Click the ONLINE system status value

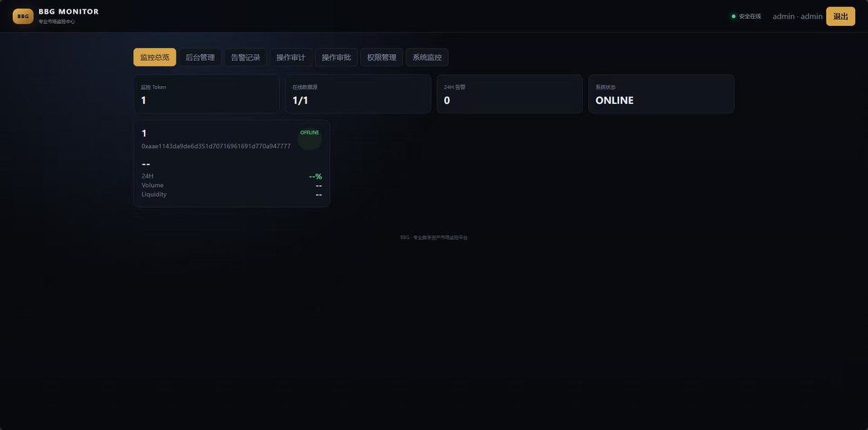[x=615, y=100]
